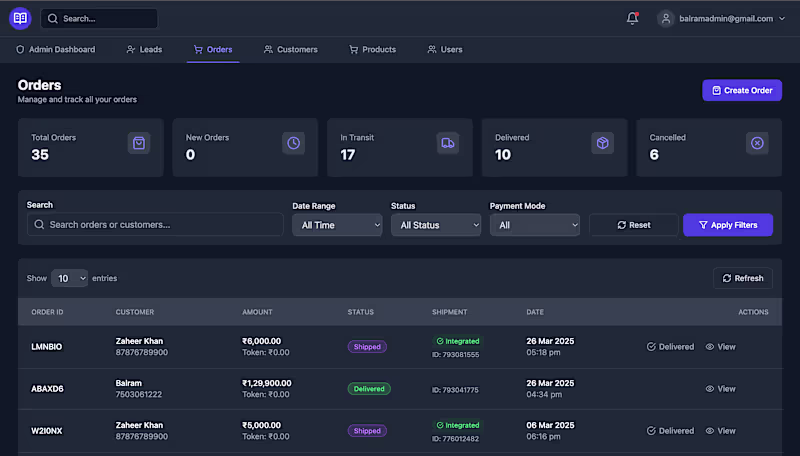View order ABAXD6 details
Viewport: 800px width, 456px height.
point(720,389)
